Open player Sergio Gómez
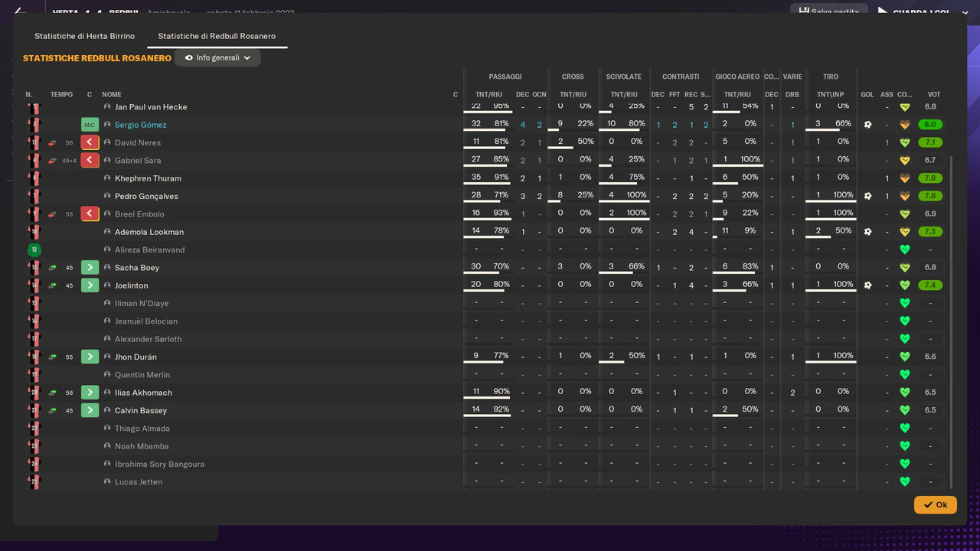Screen dimensions: 980x551 point(140,125)
